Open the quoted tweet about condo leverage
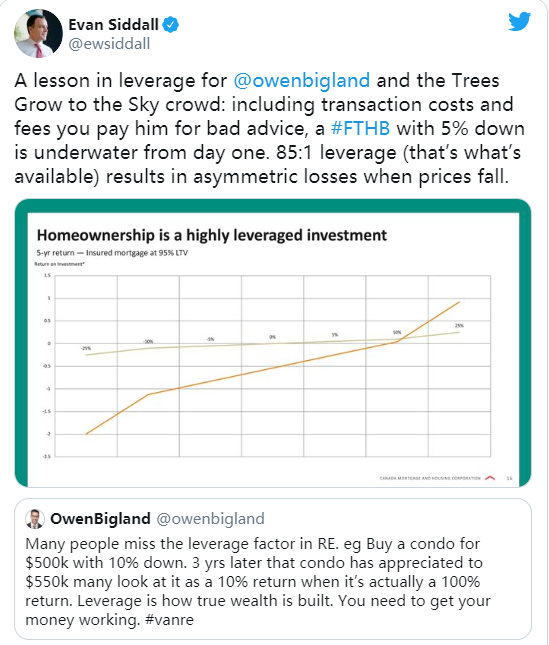This screenshot has width=549, height=645. click(273, 569)
